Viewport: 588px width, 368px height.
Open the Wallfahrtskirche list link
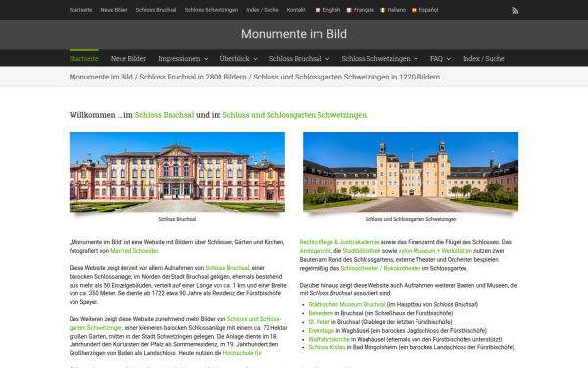point(328,340)
